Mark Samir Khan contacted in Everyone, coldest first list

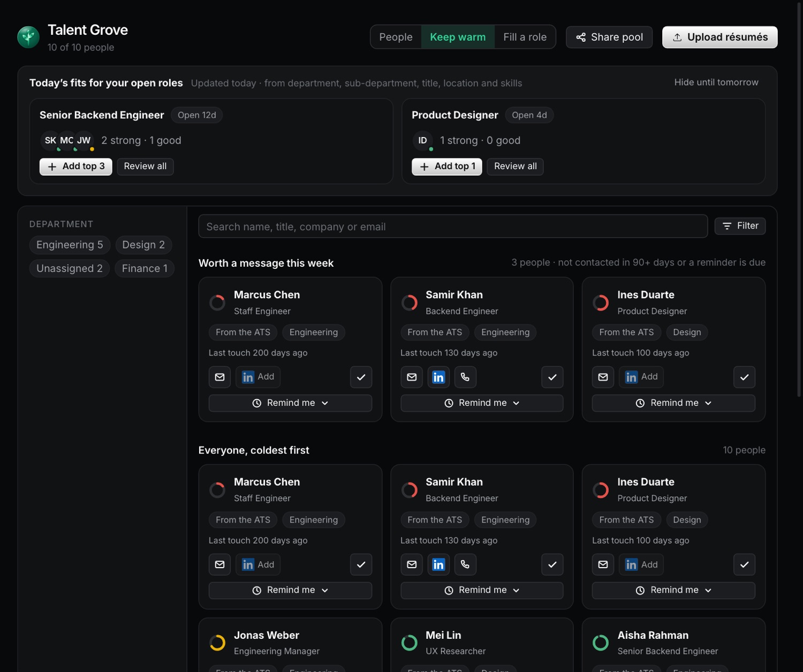[x=552, y=564]
